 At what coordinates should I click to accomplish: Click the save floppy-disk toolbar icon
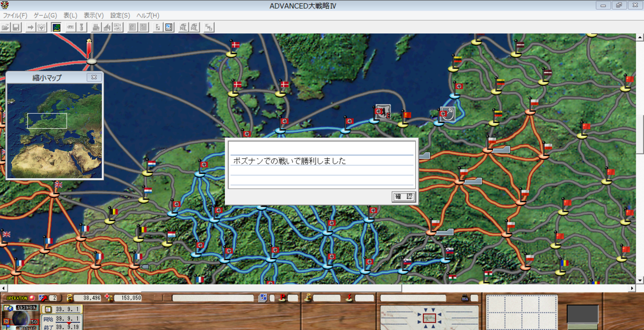click(x=16, y=27)
